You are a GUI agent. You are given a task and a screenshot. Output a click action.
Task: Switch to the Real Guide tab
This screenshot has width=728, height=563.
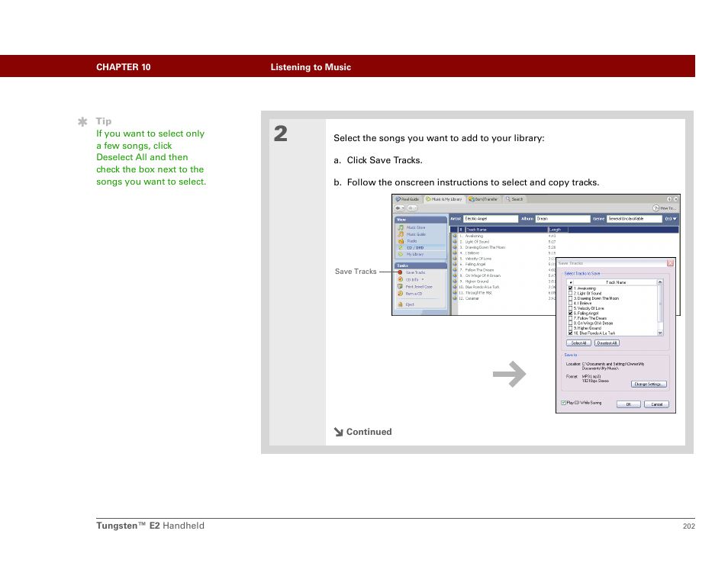coord(407,199)
